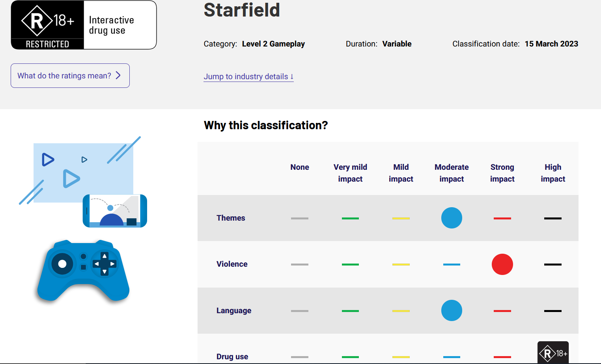Screen dimensions: 601x364
Task: Click the 'Drug use' row label
Action: 232,357
